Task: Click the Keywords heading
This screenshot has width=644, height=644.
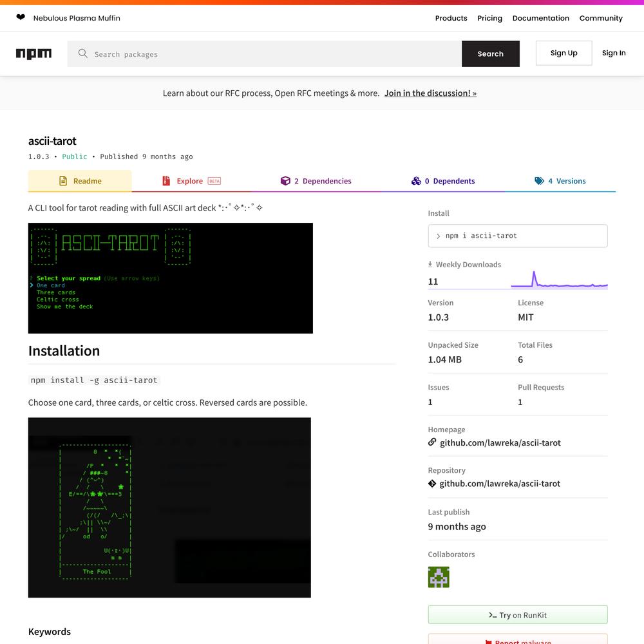Action: pos(50,631)
